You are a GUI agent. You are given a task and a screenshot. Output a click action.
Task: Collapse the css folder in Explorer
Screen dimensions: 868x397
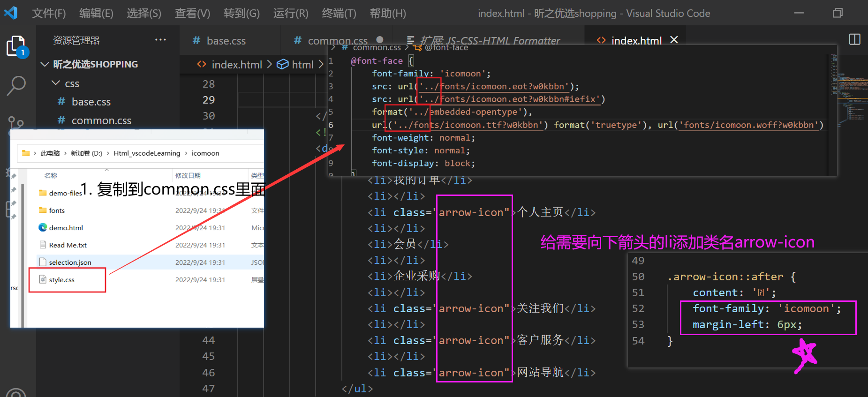pos(55,83)
